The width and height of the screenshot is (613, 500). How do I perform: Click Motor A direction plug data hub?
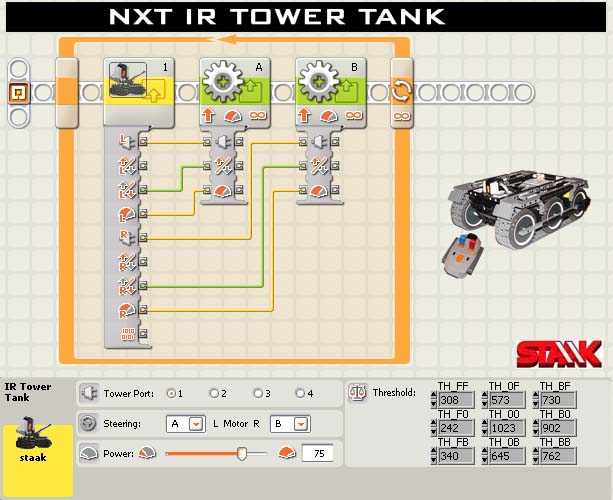[x=223, y=166]
